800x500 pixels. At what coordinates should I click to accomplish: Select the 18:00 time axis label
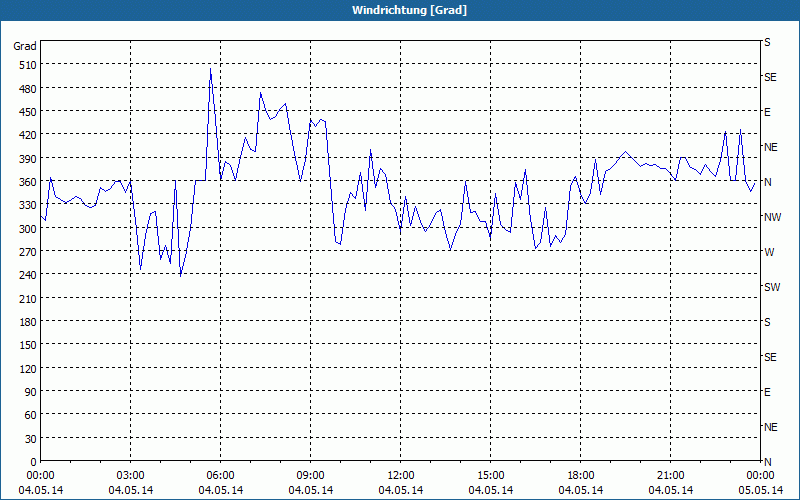pos(581,476)
